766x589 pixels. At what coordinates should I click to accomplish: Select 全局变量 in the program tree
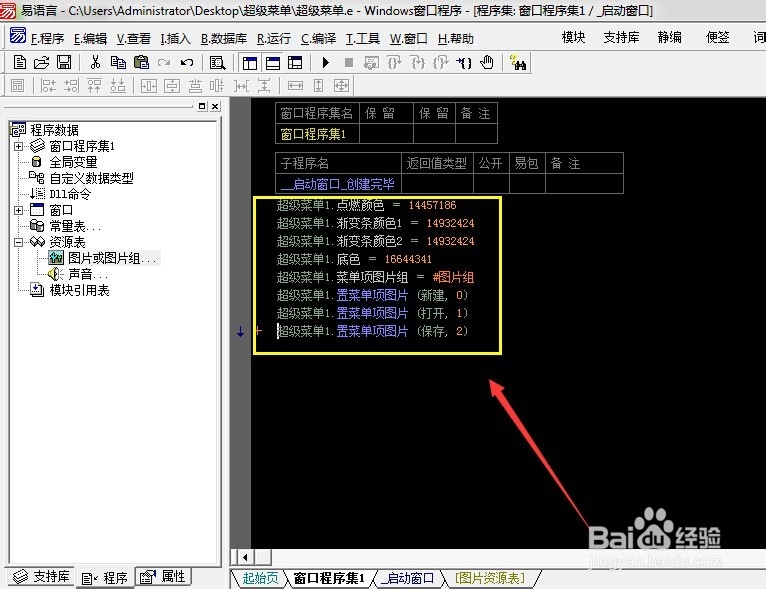pos(73,162)
